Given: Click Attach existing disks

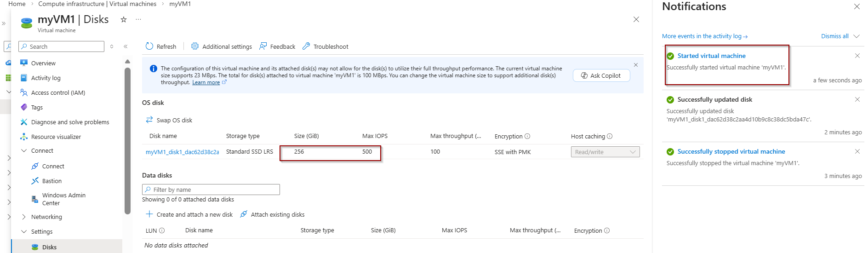Looking at the screenshot, I should [x=272, y=214].
